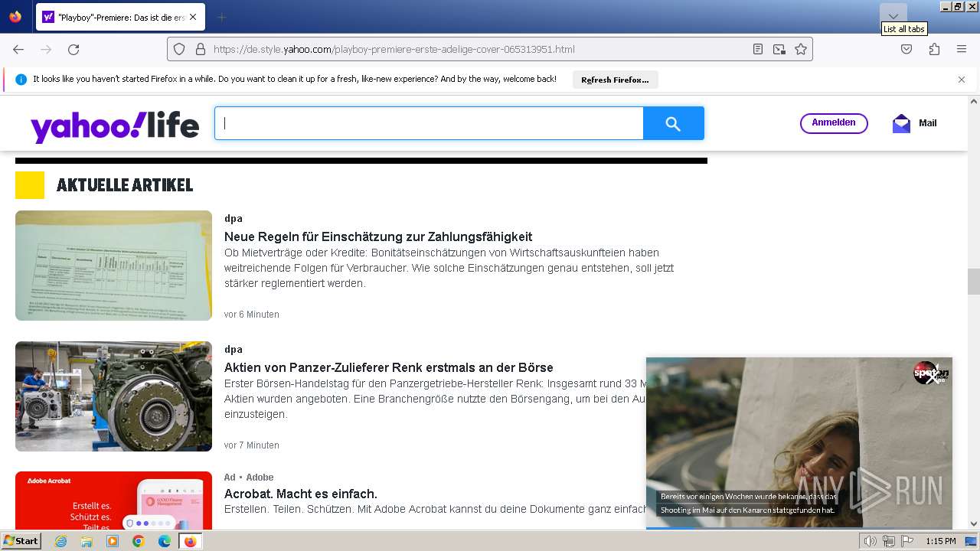This screenshot has height=551, width=980.
Task: Click Refresh Firefox button
Action: (615, 80)
